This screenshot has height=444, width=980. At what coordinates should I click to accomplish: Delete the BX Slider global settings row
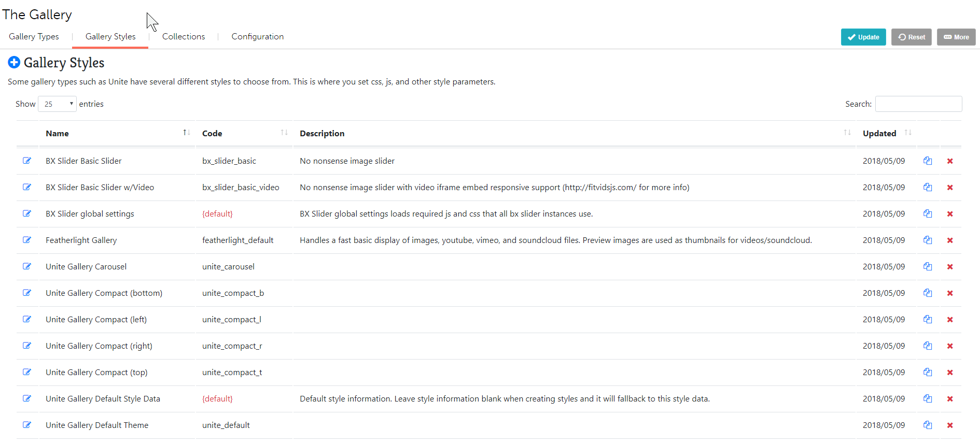pos(950,213)
